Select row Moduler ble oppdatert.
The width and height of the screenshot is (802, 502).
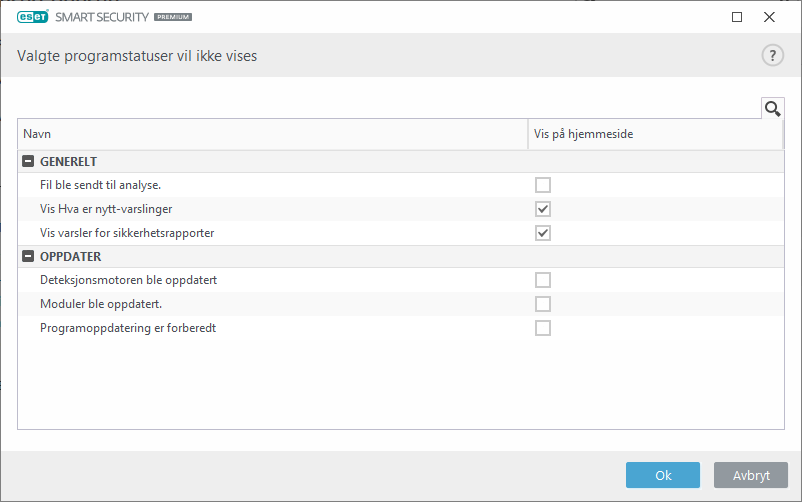click(400, 304)
